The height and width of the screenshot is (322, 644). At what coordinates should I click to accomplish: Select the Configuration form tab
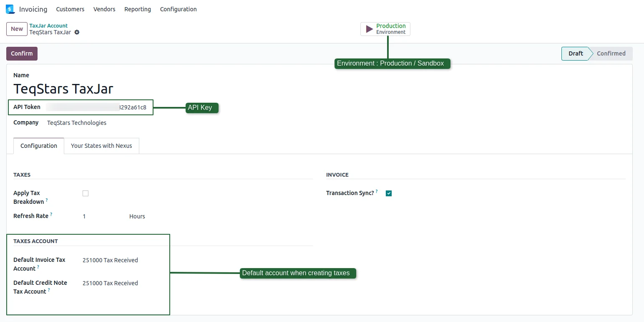39,146
